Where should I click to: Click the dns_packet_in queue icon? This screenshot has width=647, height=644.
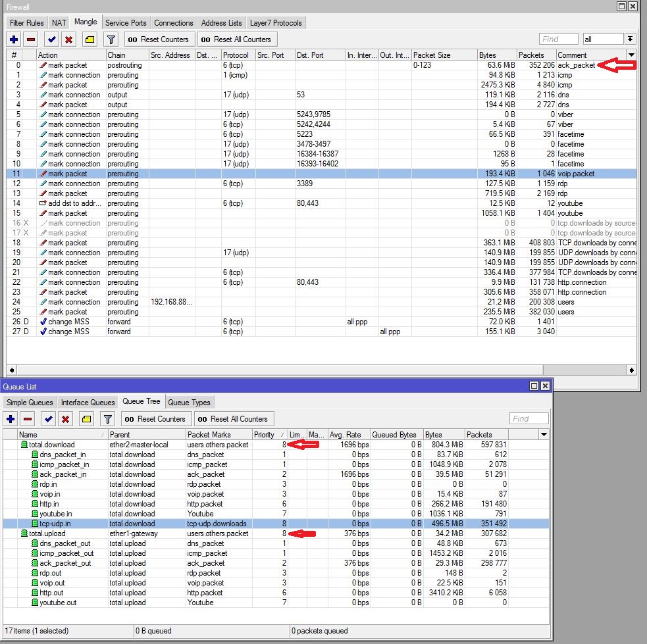tap(35, 455)
